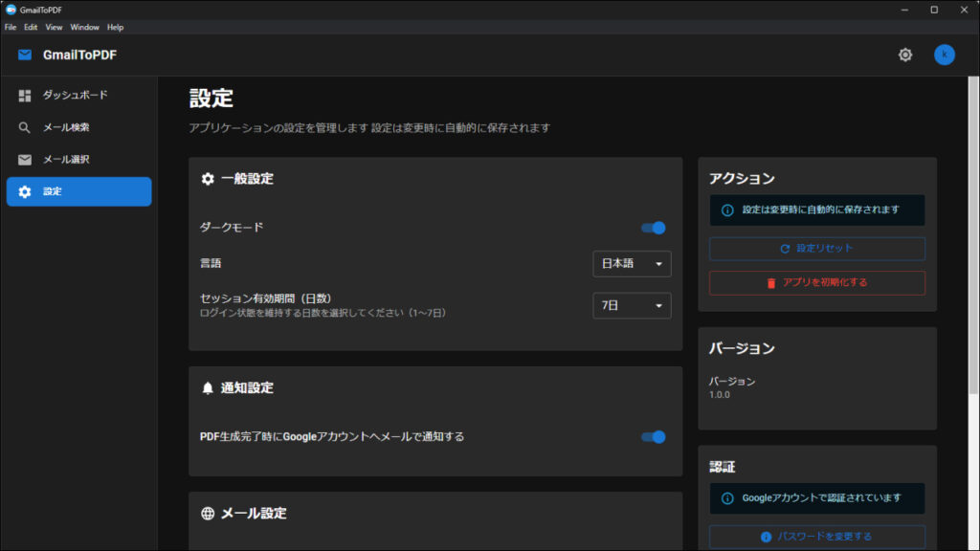The height and width of the screenshot is (551, 980).
Task: Open the File menu
Action: [11, 28]
